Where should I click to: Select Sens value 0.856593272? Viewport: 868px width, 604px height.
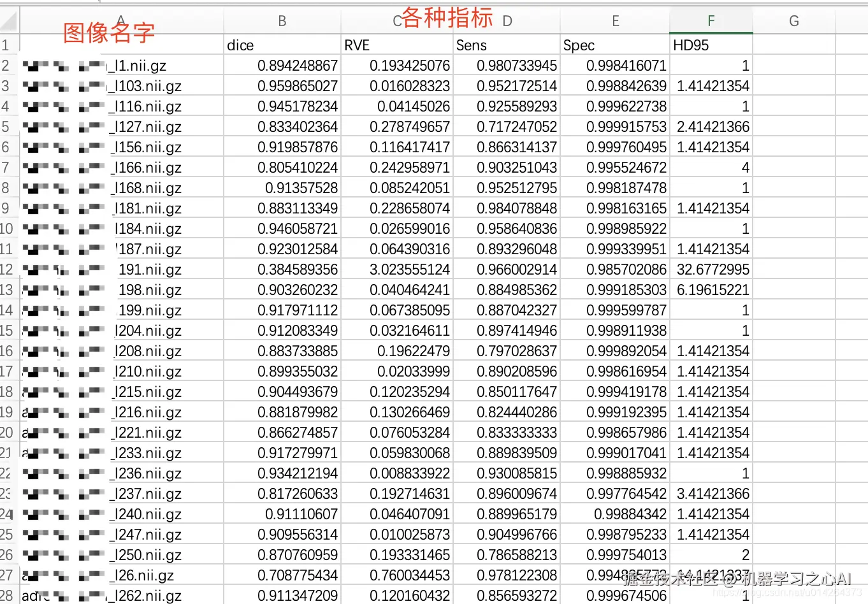tap(507, 595)
